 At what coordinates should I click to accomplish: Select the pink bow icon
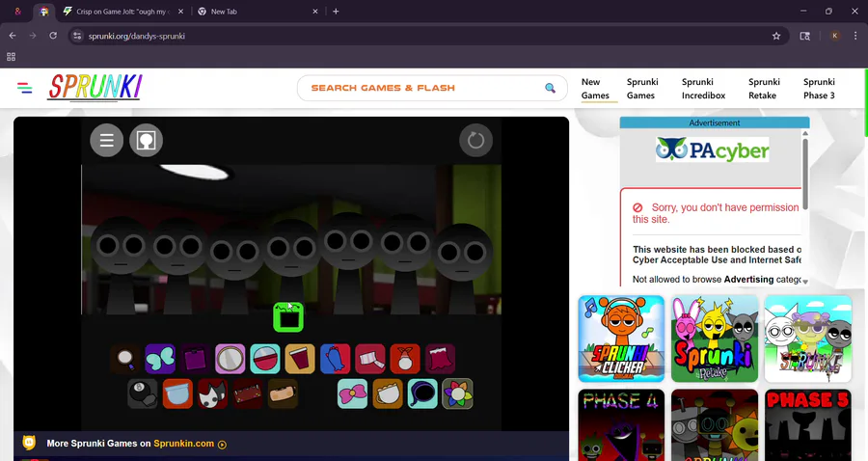coord(352,393)
